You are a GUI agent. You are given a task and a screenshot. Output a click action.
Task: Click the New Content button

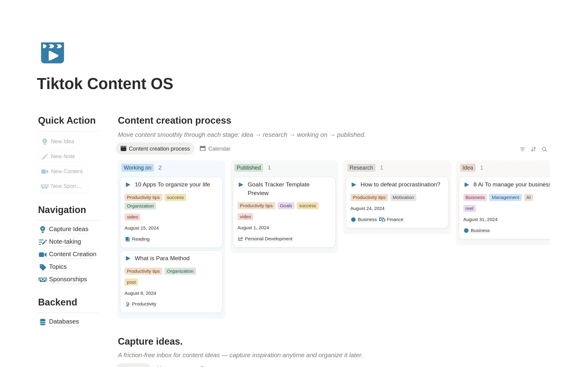(x=62, y=171)
